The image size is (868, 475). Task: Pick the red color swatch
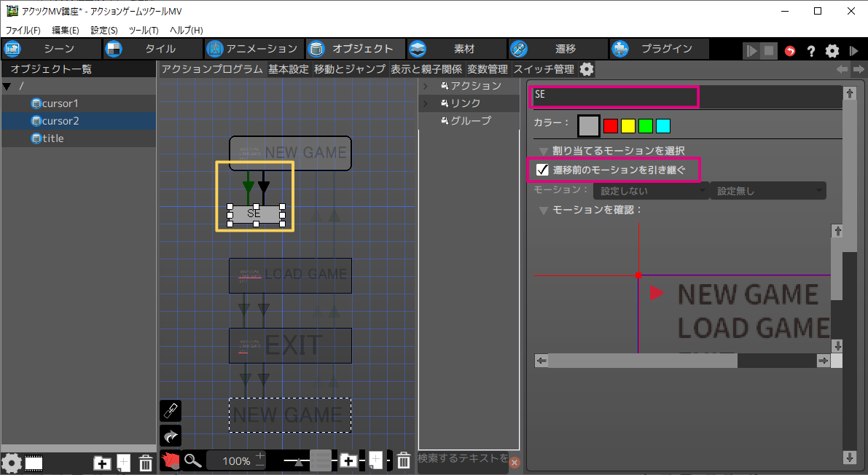(611, 126)
